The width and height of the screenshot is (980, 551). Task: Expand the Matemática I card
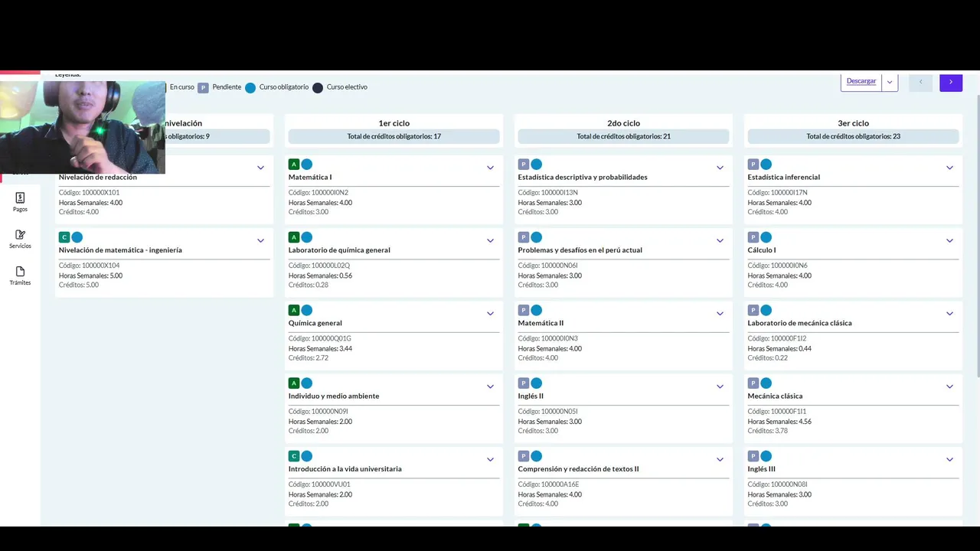click(x=490, y=168)
